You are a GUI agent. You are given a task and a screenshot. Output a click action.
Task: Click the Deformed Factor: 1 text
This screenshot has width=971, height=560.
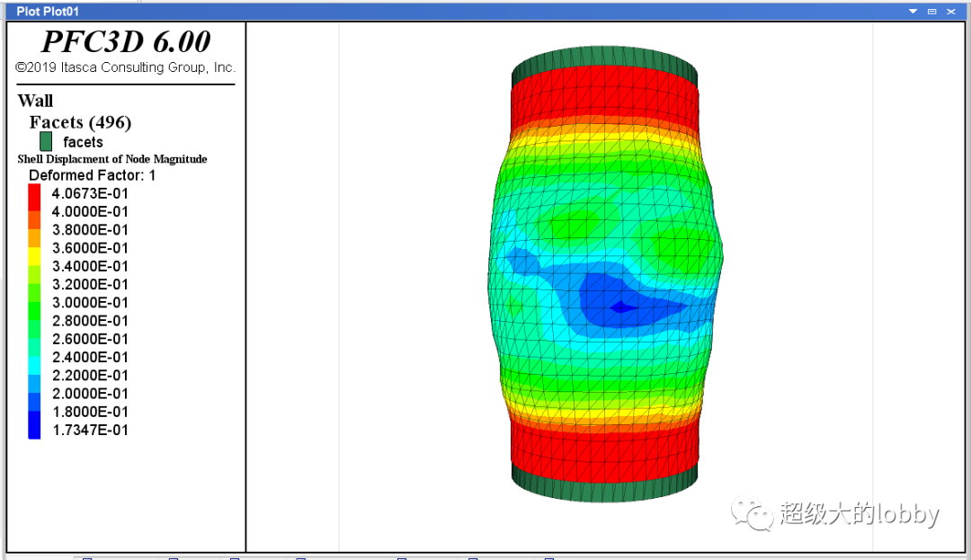point(93,175)
